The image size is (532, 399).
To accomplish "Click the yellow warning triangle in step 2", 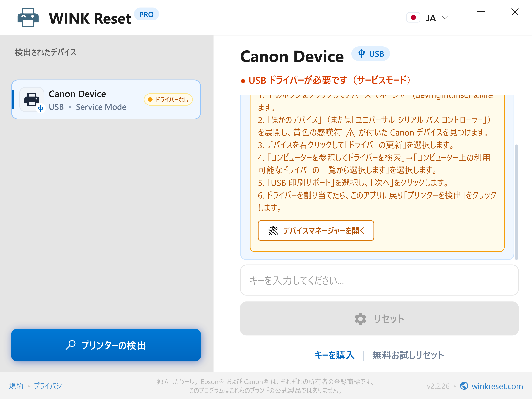I will (350, 133).
